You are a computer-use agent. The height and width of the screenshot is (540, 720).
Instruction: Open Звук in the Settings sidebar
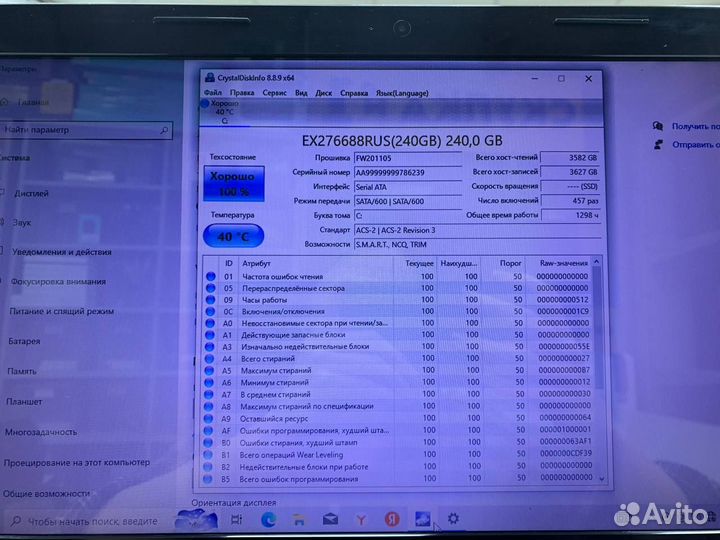pos(22,223)
